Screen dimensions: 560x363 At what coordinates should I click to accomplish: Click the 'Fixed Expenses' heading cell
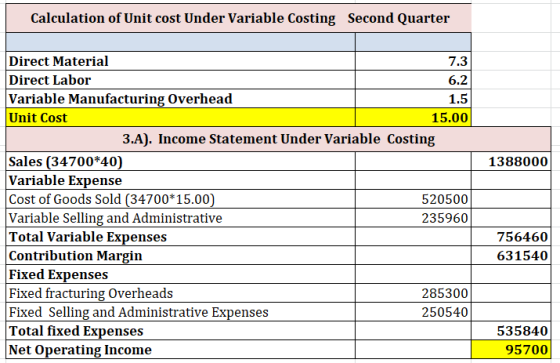click(x=181, y=274)
